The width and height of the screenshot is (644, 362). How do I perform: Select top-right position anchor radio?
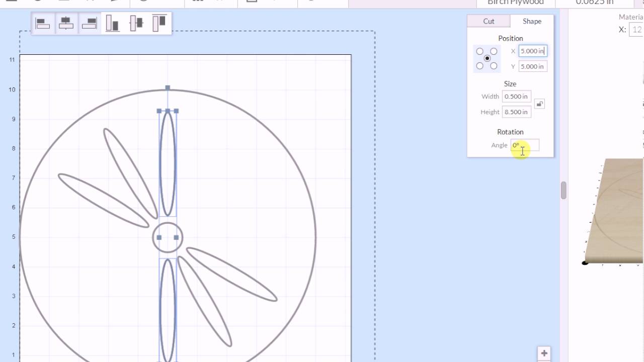tap(494, 51)
